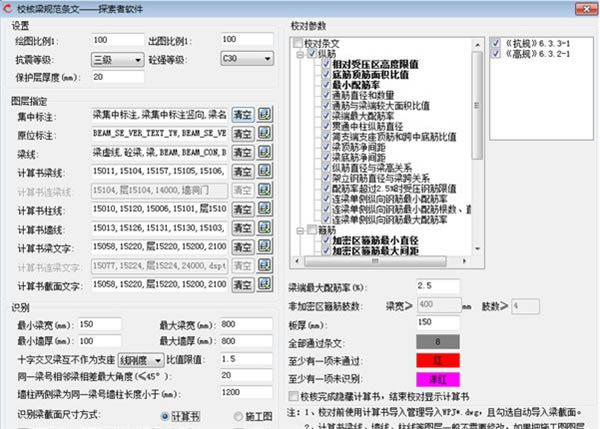The height and width of the screenshot is (429, 600).
Task: Clear the 计算书柱线 layer list with 清空
Action: tap(243, 209)
